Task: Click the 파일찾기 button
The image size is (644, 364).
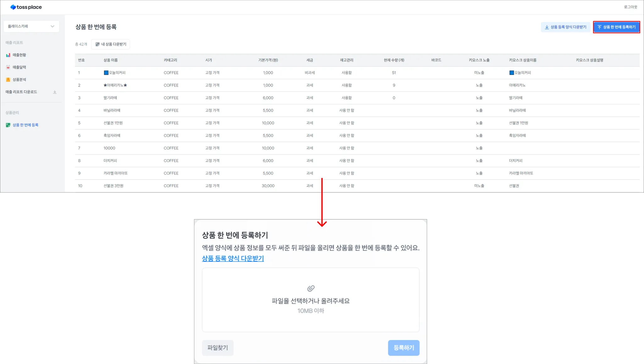Action: pyautogui.click(x=218, y=348)
